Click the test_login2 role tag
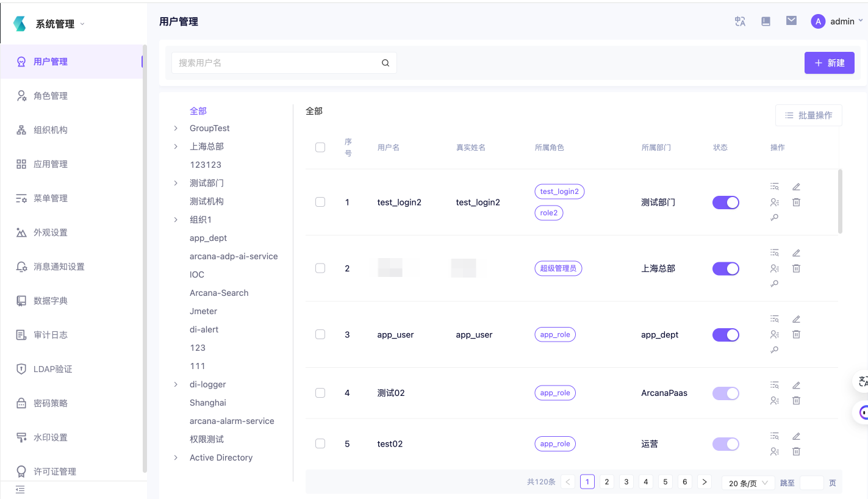The width and height of the screenshot is (868, 499). (x=559, y=192)
